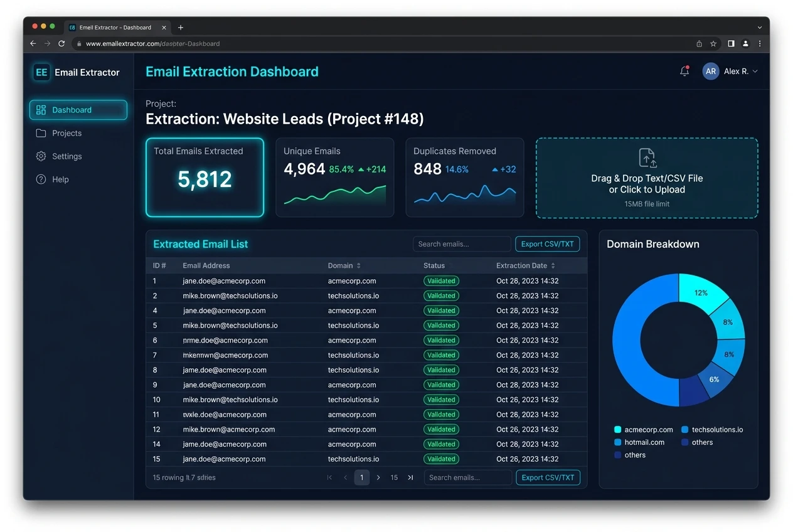Click the green up arrow beside +214
Image resolution: width=793 pixels, height=532 pixels.
(x=361, y=169)
